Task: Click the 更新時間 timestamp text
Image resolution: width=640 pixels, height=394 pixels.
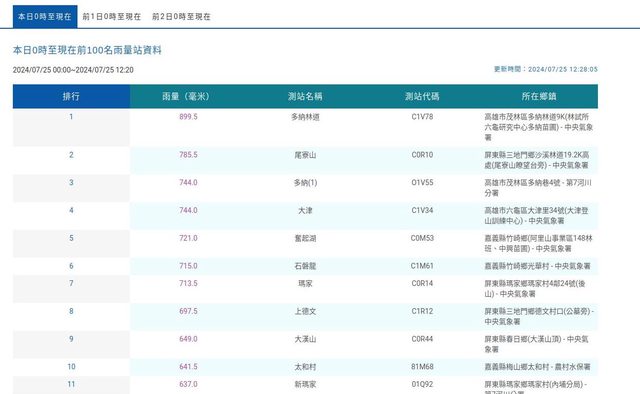Action: tap(546, 69)
